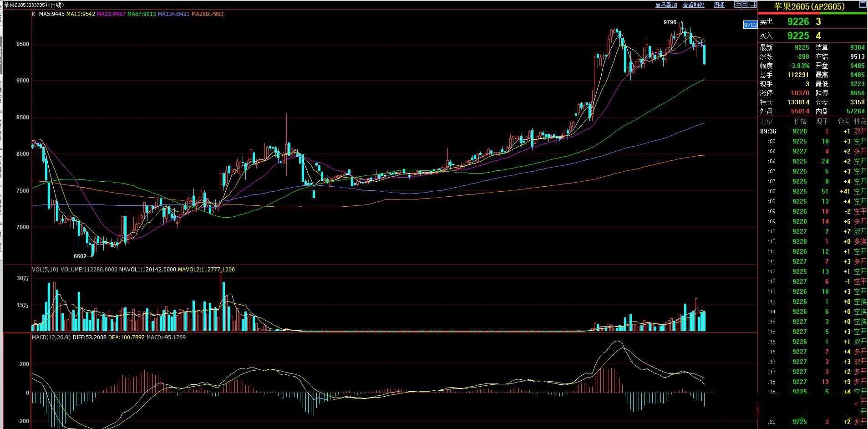
Task: Click the 外盘 value 55014
Action: pyautogui.click(x=800, y=112)
